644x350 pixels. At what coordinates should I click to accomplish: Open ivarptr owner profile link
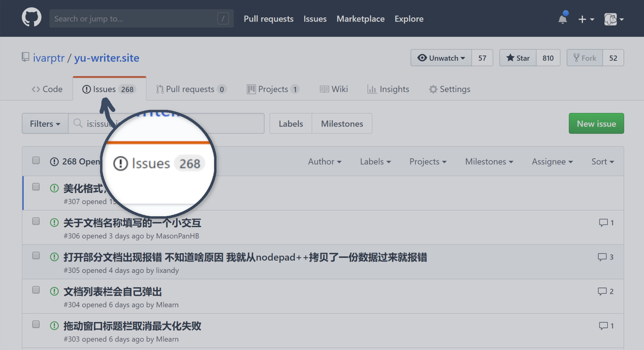coord(49,58)
